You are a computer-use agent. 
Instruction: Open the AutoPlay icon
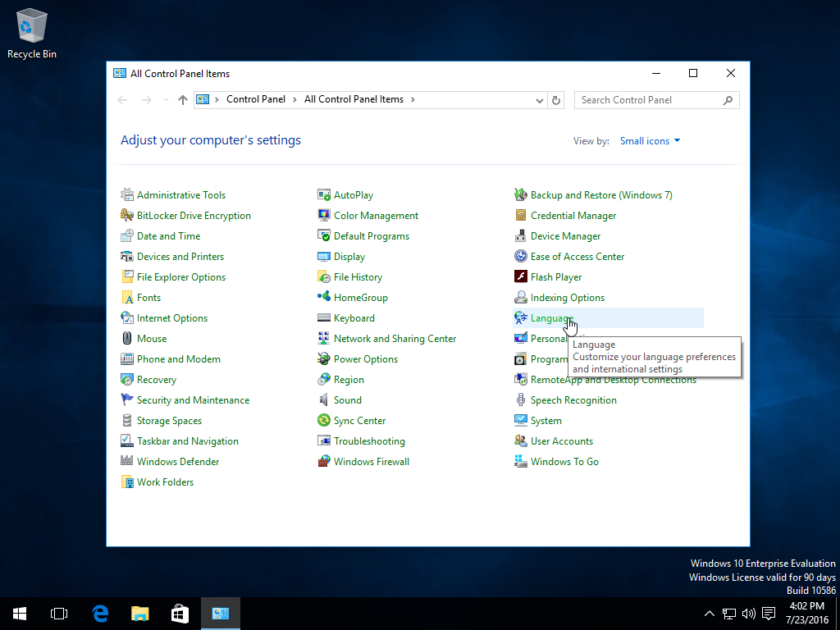tap(324, 194)
